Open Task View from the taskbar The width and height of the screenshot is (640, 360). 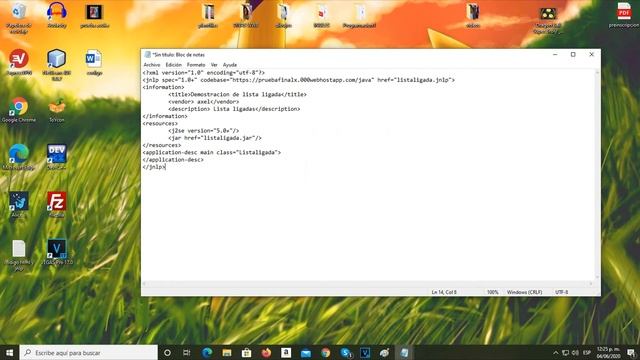tap(187, 353)
